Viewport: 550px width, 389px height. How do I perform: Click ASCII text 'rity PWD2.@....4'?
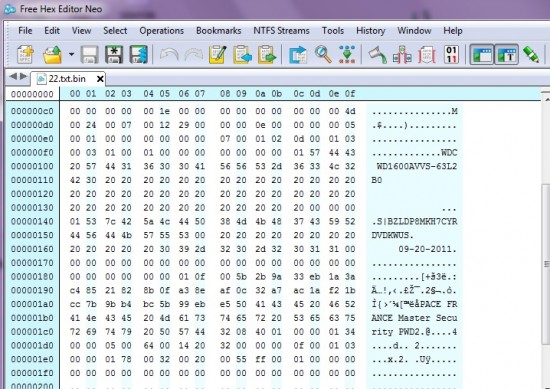point(414,332)
